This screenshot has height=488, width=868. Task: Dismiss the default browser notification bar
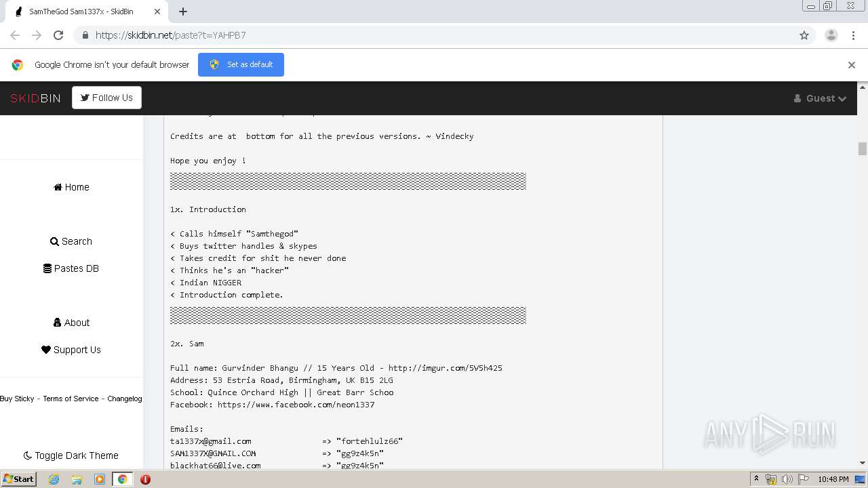(x=852, y=65)
